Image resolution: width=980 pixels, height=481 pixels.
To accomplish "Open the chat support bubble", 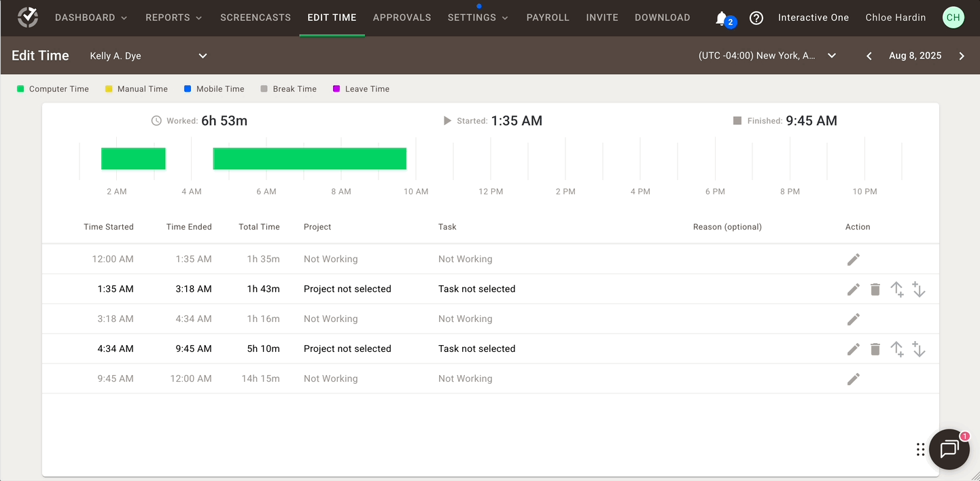I will tap(949, 449).
